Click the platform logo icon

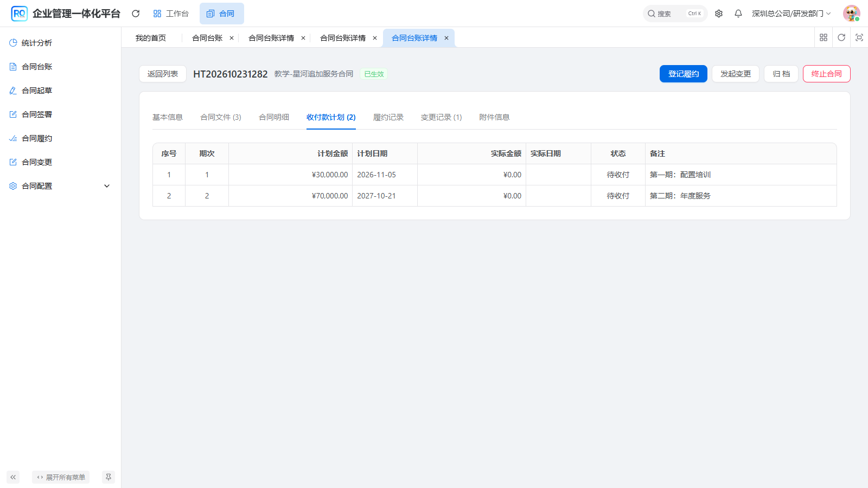coord(20,14)
